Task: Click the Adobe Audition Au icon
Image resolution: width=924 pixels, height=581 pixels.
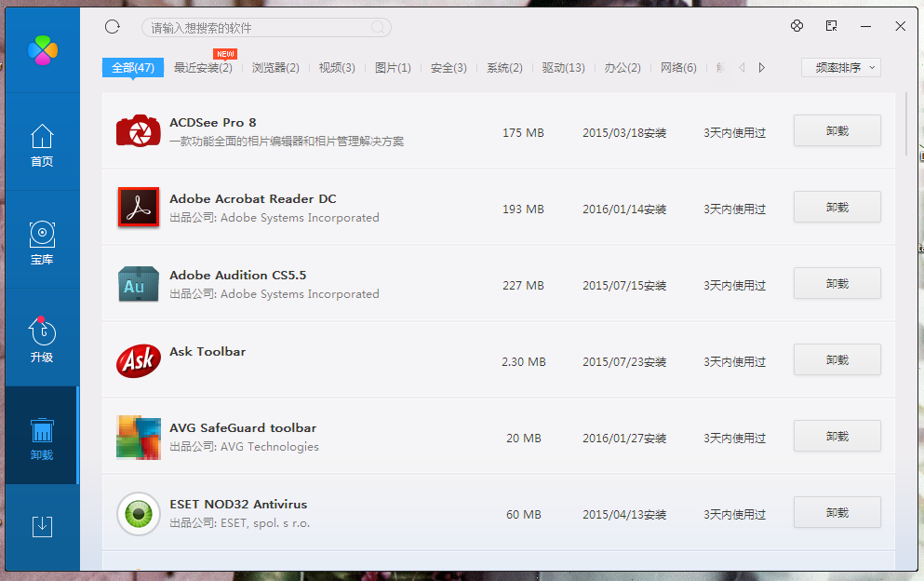Action: 139,284
